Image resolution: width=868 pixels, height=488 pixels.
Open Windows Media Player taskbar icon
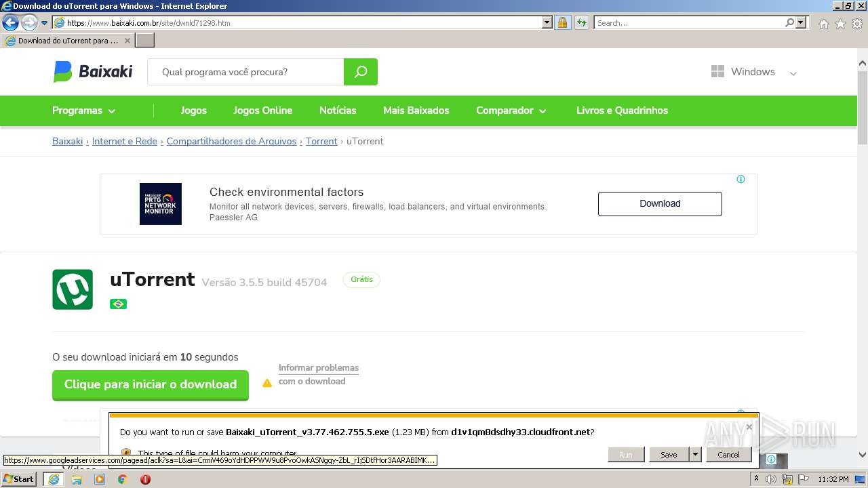tap(100, 479)
